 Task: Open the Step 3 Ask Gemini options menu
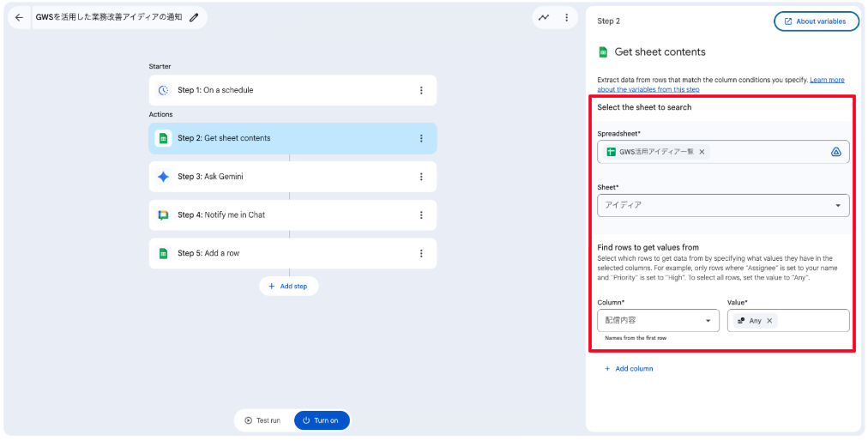(421, 177)
